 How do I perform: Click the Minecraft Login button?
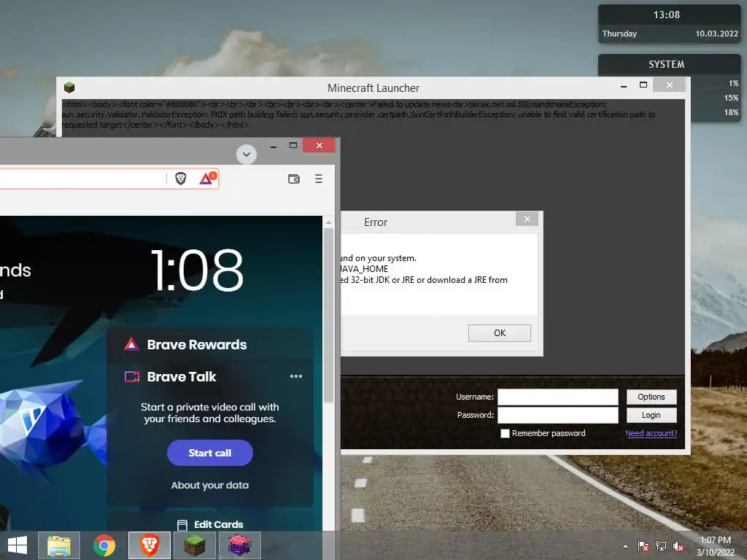click(x=651, y=415)
